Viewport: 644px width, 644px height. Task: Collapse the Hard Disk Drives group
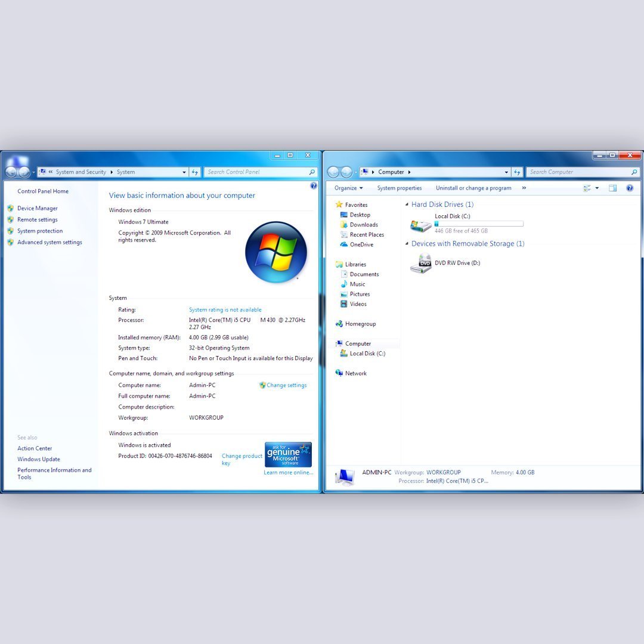pos(407,205)
